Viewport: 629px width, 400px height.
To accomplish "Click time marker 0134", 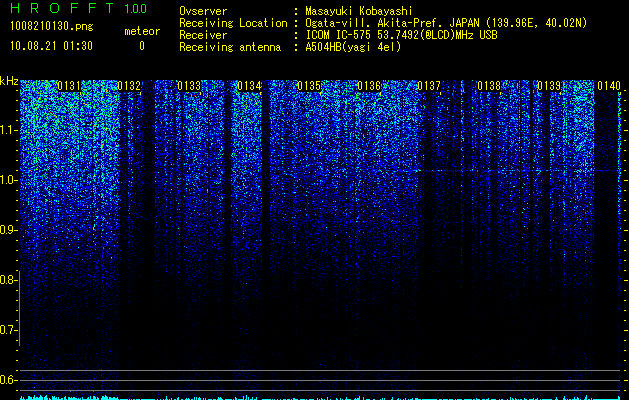I will click(x=249, y=86).
